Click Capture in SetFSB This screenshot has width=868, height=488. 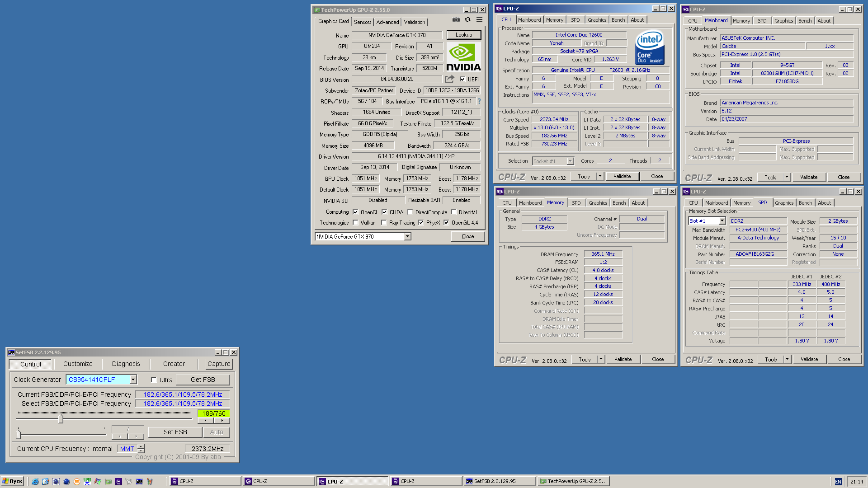219,364
